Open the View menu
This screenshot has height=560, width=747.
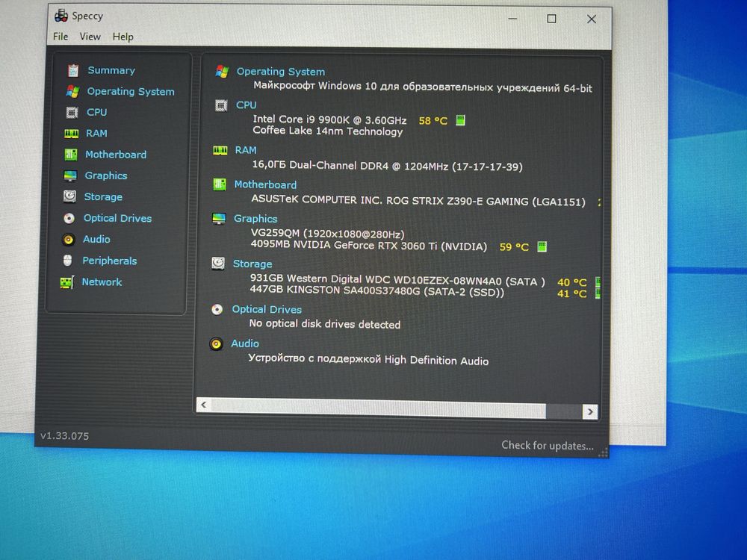(x=90, y=37)
